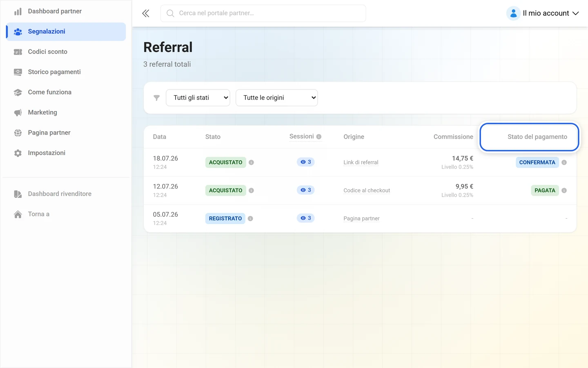The width and height of the screenshot is (588, 368).
Task: Click info icon beside CONFERMATA badge
Action: pyautogui.click(x=564, y=162)
